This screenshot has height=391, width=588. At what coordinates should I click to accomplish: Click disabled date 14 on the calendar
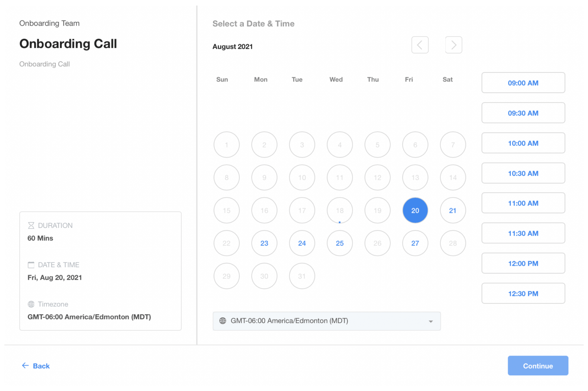point(453,178)
